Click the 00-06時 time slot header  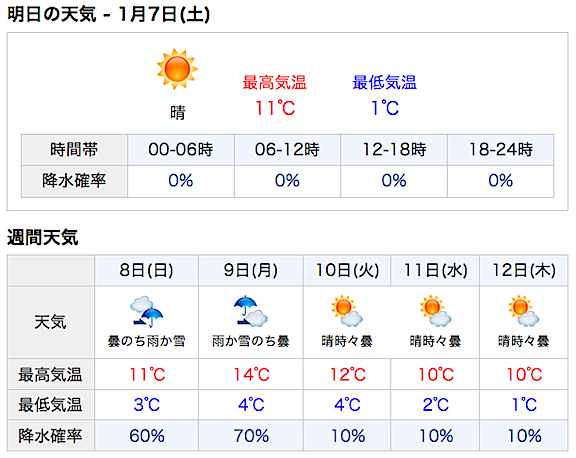[181, 150]
